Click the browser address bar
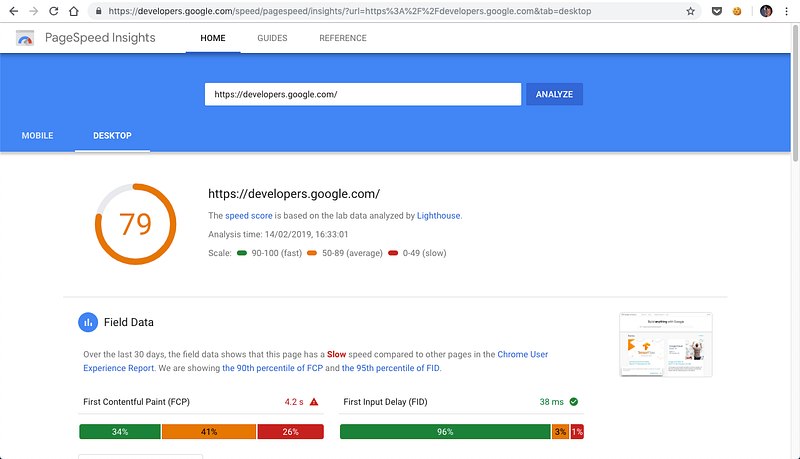The width and height of the screenshot is (800, 459). tap(395, 11)
